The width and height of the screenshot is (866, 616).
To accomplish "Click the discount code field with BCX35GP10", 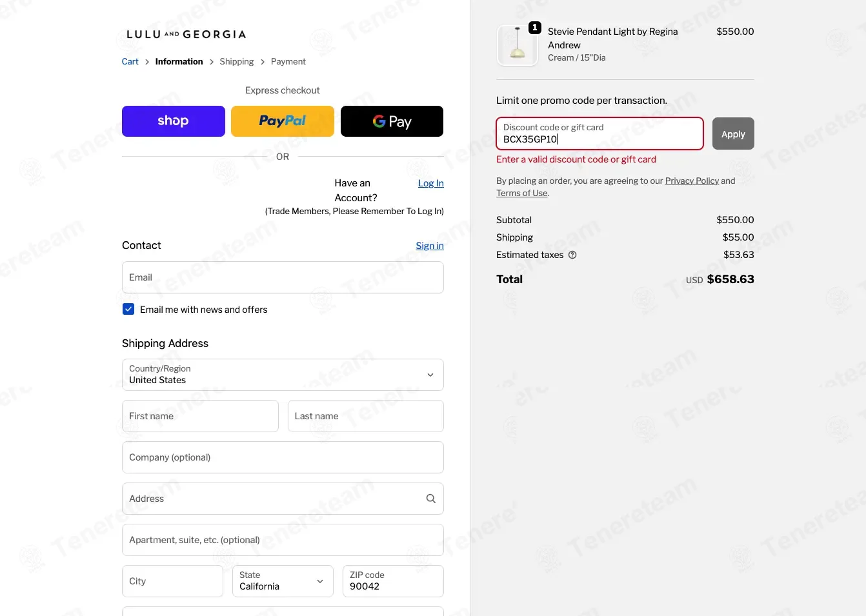I will click(x=599, y=134).
